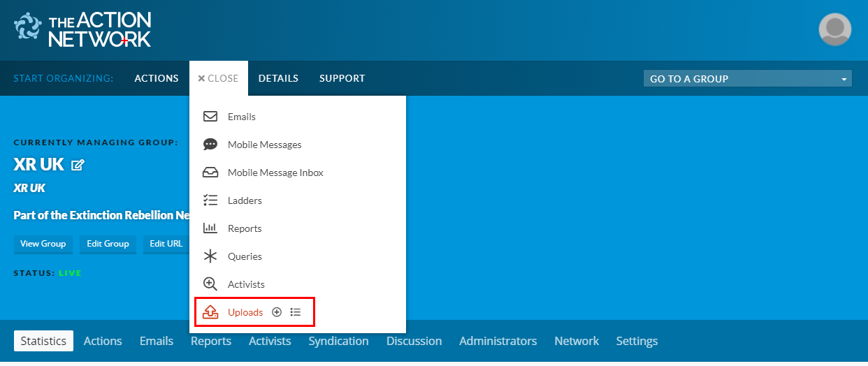Image resolution: width=868 pixels, height=366 pixels.
Task: Switch to the Network tab
Action: coord(577,341)
